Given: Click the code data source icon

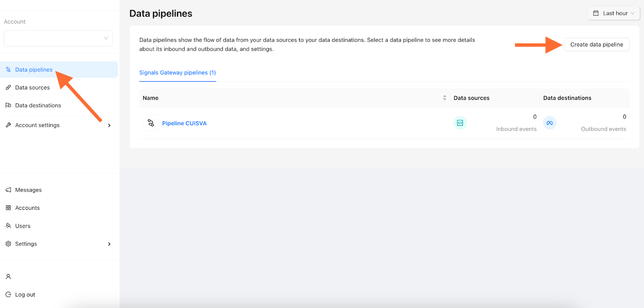Looking at the screenshot, I should tap(460, 123).
